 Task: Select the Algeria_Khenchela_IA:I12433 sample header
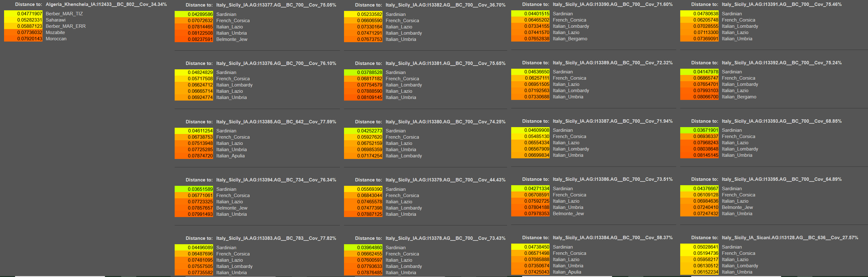pyautogui.click(x=106, y=4)
